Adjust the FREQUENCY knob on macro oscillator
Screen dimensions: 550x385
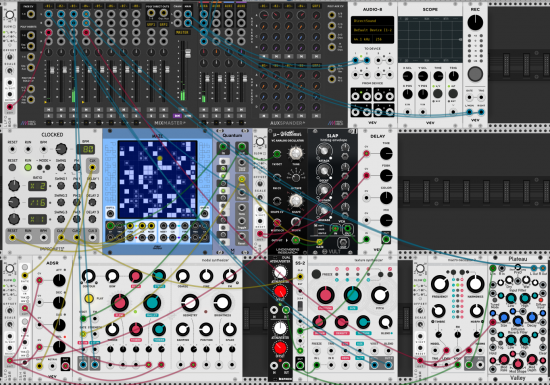pyautogui.click(x=440, y=284)
